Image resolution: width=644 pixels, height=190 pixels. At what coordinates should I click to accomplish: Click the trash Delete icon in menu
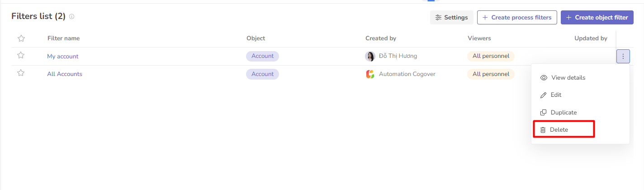(543, 130)
